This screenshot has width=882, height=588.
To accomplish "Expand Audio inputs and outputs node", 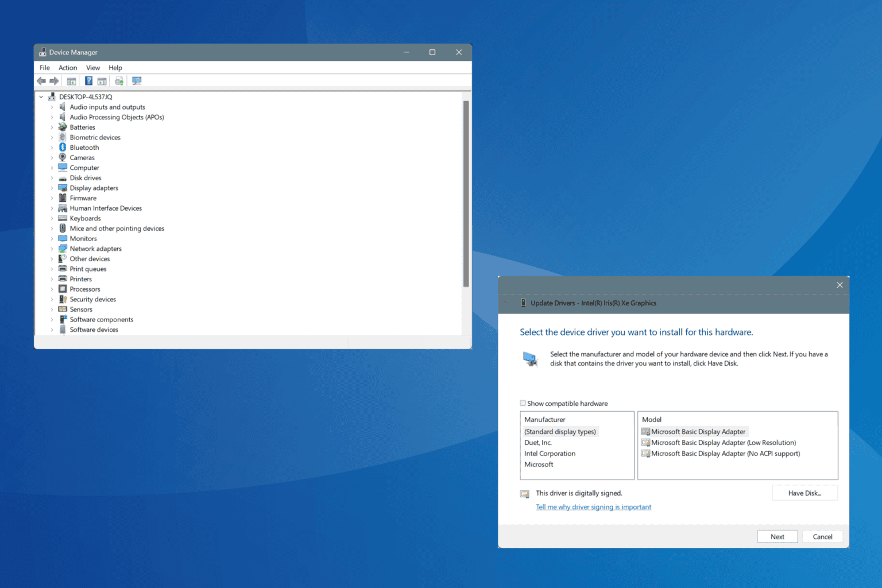I will coord(52,107).
